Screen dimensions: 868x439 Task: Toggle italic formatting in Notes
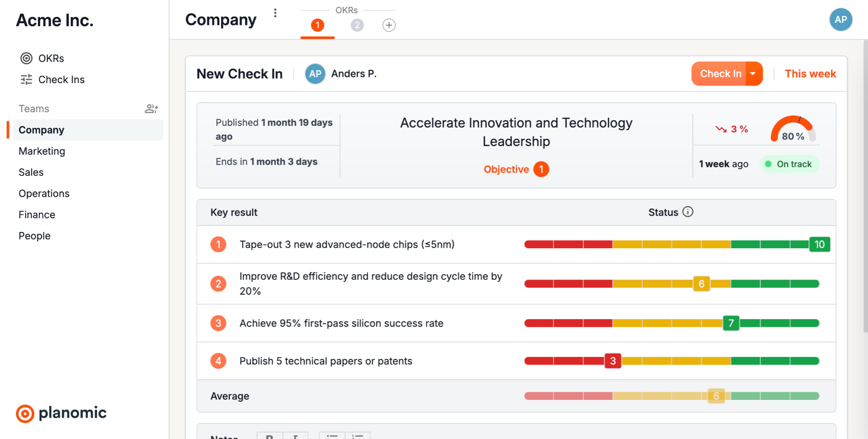coord(295,436)
